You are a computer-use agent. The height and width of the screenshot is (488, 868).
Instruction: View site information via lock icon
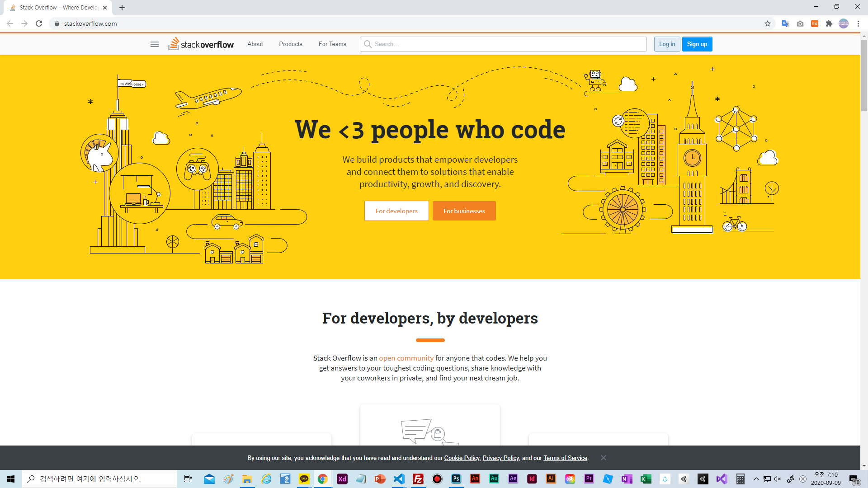[57, 23]
